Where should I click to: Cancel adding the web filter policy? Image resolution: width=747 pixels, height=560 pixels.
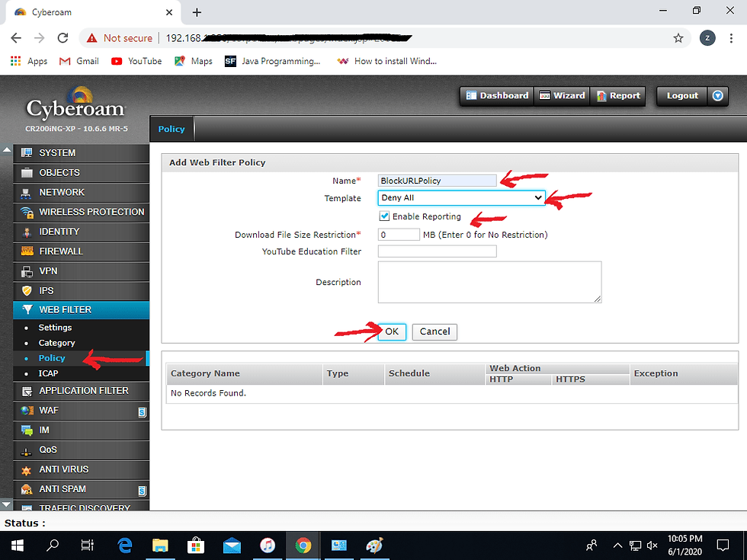coord(434,331)
